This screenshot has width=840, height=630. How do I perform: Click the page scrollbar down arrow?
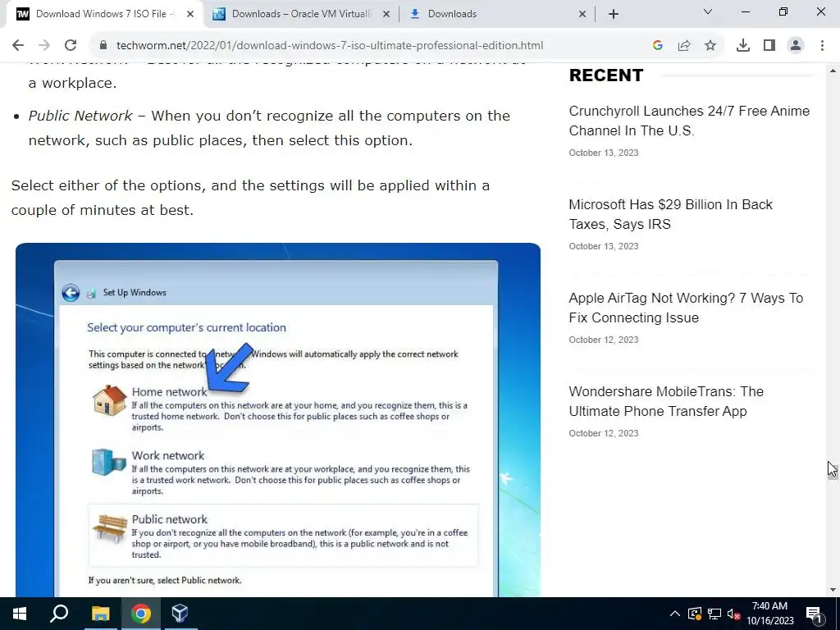[x=833, y=591]
